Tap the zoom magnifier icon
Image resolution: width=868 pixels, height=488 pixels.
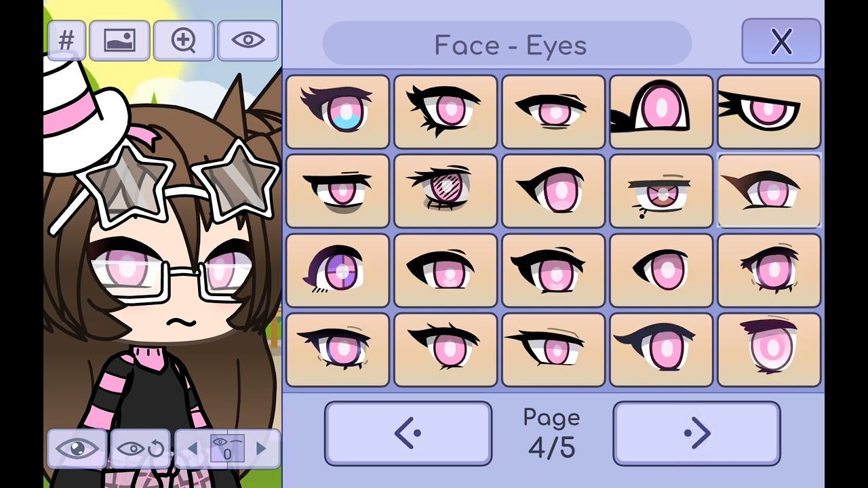tap(184, 41)
